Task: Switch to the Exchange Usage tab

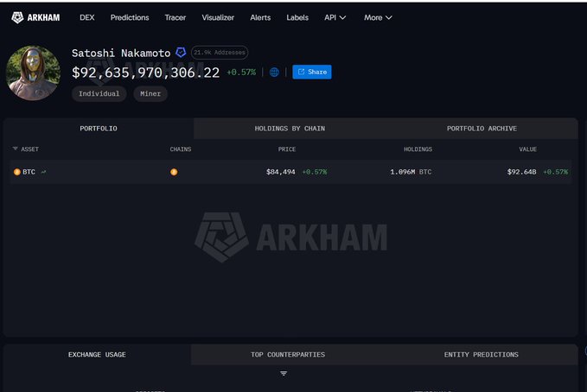Action: 97,355
